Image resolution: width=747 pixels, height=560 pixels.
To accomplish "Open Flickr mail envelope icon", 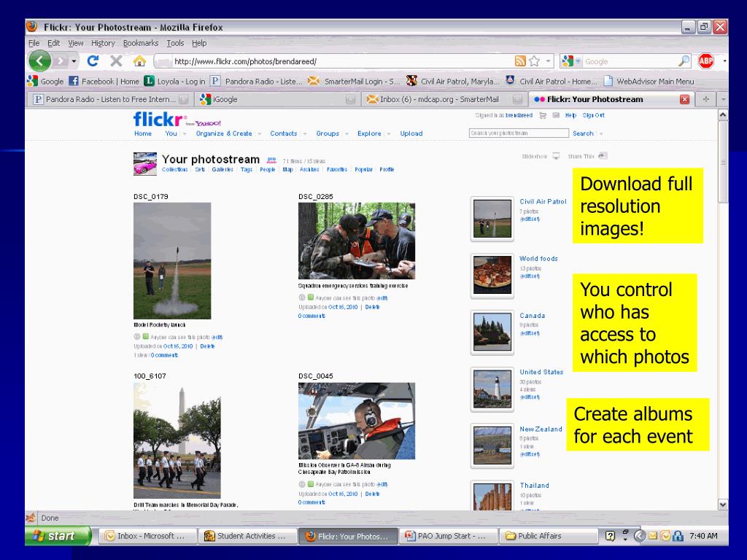I will (x=555, y=115).
